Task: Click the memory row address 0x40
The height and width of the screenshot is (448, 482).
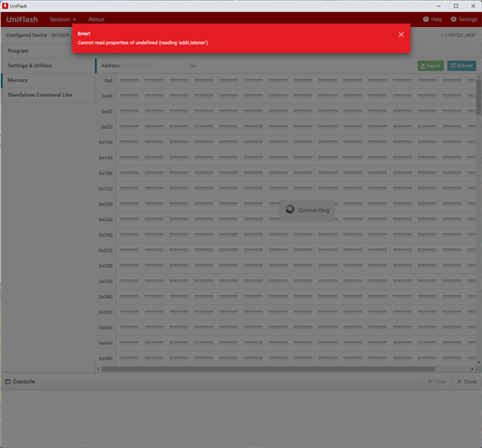Action: [x=107, y=96]
